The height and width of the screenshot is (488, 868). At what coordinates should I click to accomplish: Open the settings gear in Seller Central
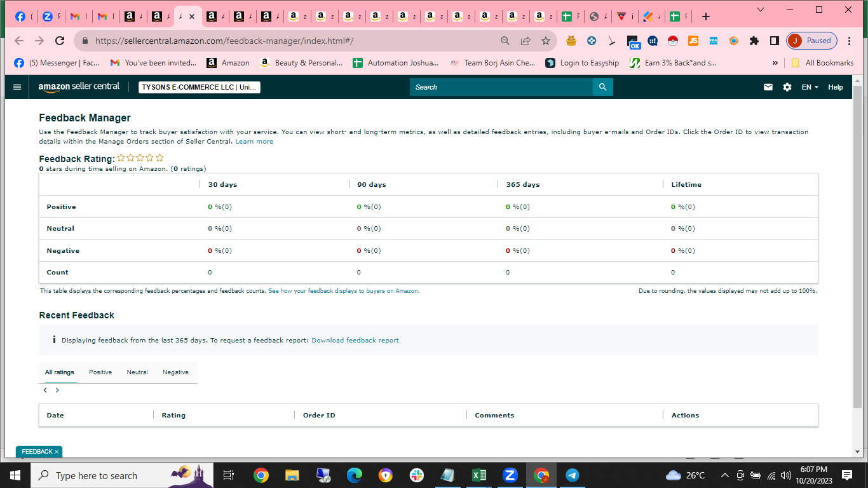click(x=787, y=87)
